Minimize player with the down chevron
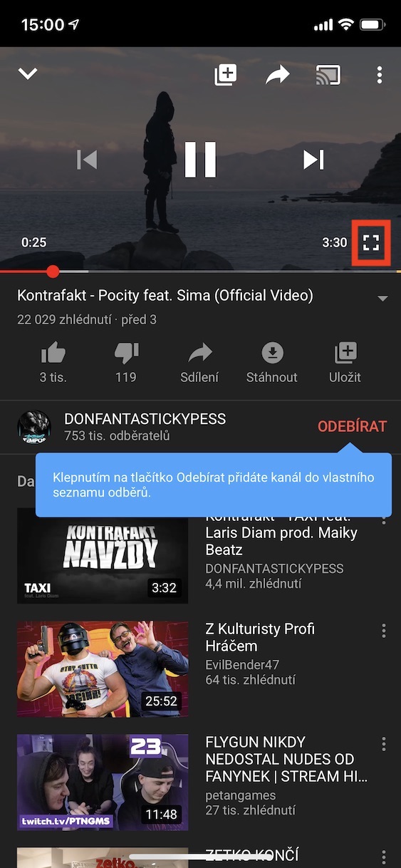The image size is (401, 868). (28, 74)
